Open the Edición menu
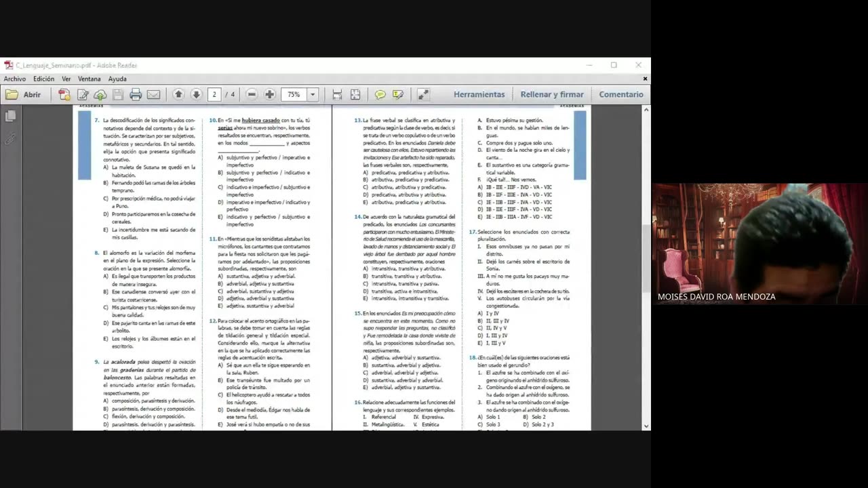This screenshot has width=868, height=488. click(x=43, y=79)
